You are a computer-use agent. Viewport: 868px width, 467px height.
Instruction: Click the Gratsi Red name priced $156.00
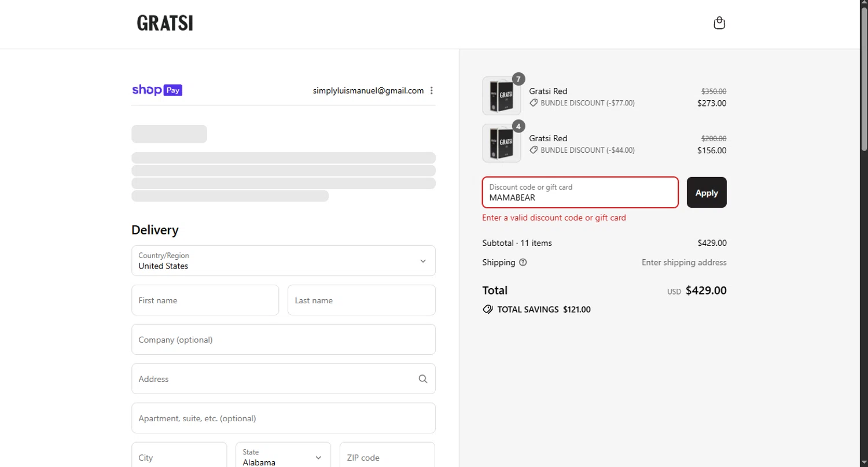548,138
